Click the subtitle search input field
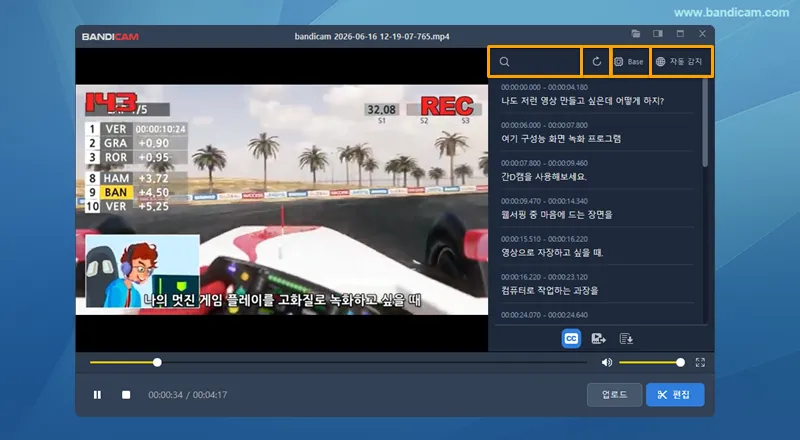The image size is (800, 440). point(535,62)
